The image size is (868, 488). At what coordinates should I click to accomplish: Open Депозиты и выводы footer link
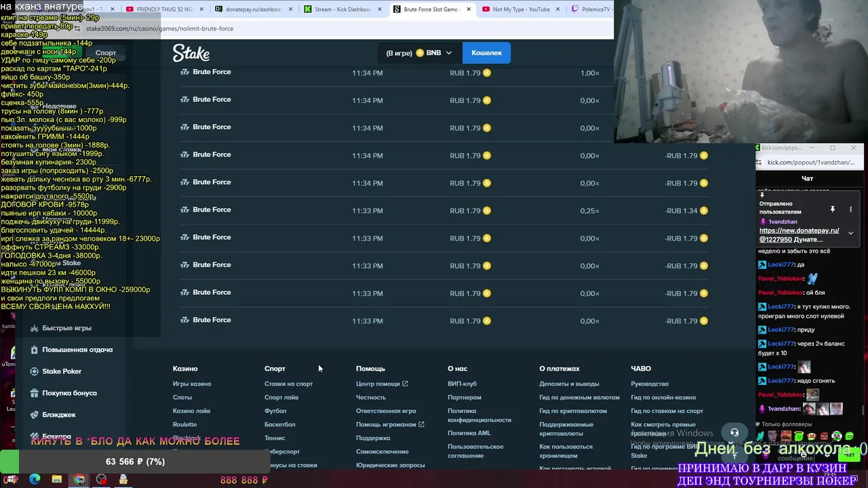pyautogui.click(x=569, y=384)
